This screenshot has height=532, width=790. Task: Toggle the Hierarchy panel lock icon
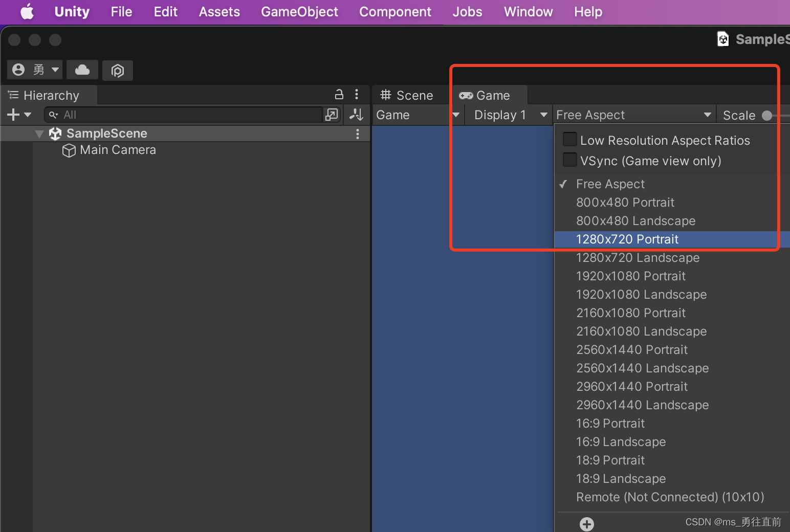(x=339, y=94)
